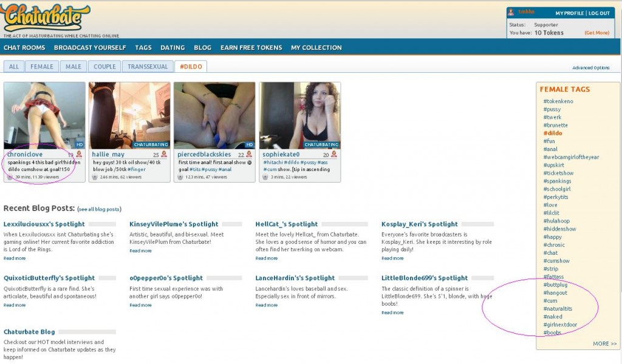Image resolution: width=622 pixels, height=364 pixels.
Task: Open the Dating menu item
Action: pyautogui.click(x=173, y=47)
